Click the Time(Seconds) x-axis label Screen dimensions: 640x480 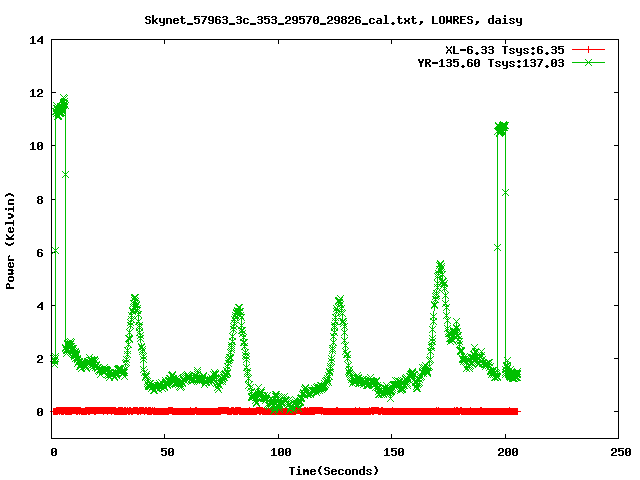pyautogui.click(x=334, y=471)
